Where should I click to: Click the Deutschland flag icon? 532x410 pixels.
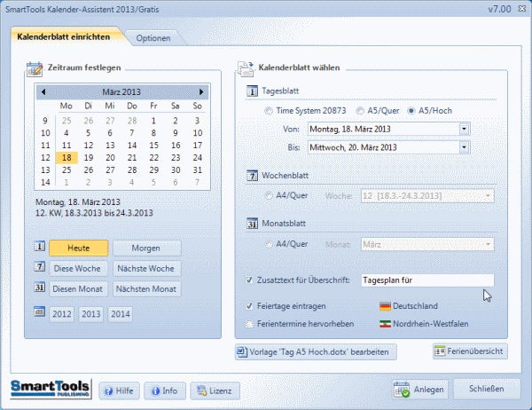point(385,306)
